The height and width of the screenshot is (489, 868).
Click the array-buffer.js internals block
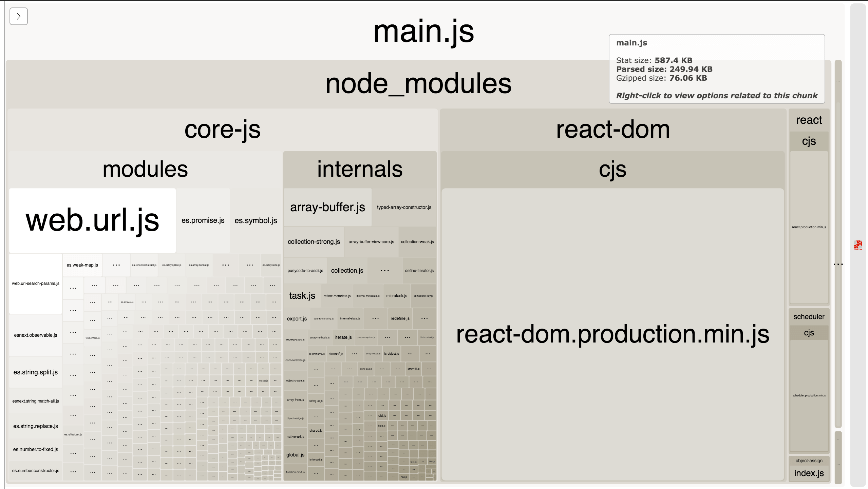tap(327, 207)
